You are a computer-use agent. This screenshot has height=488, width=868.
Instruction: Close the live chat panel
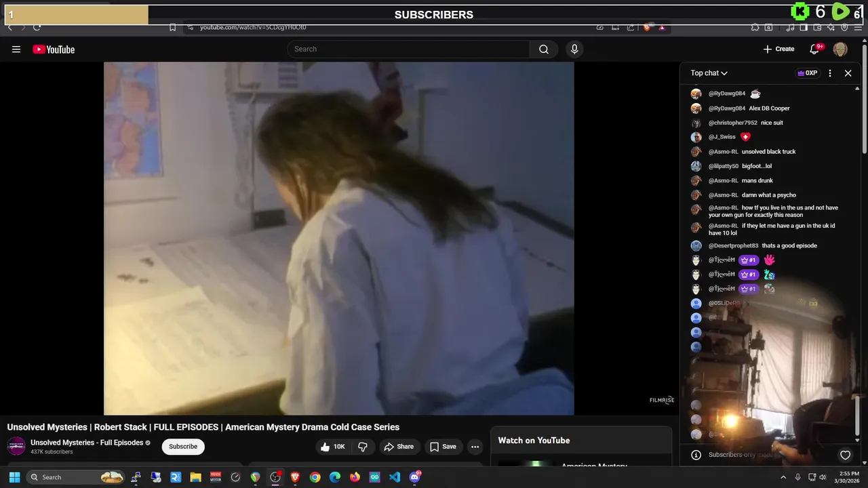tap(848, 73)
